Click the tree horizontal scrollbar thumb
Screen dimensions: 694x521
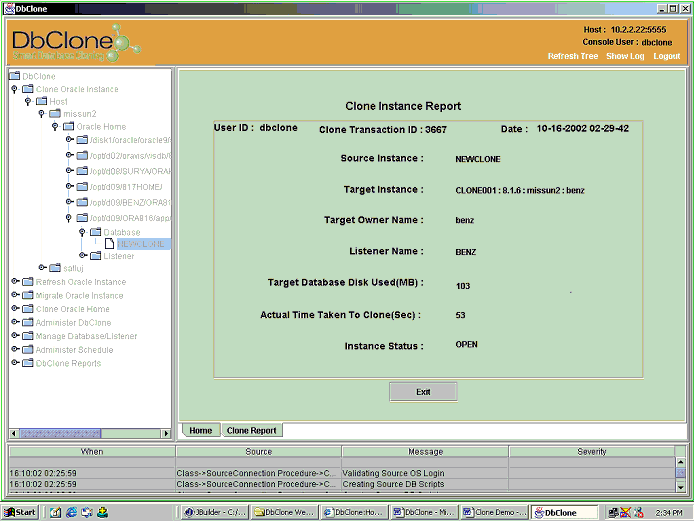tap(60, 433)
